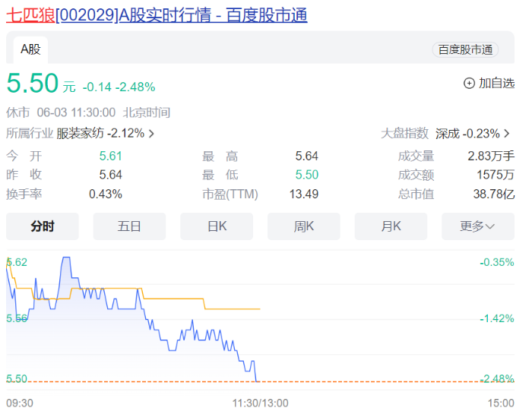Click the 11:30/13:00 time axis label
Viewport: 532px width, 408px height.
point(260,403)
